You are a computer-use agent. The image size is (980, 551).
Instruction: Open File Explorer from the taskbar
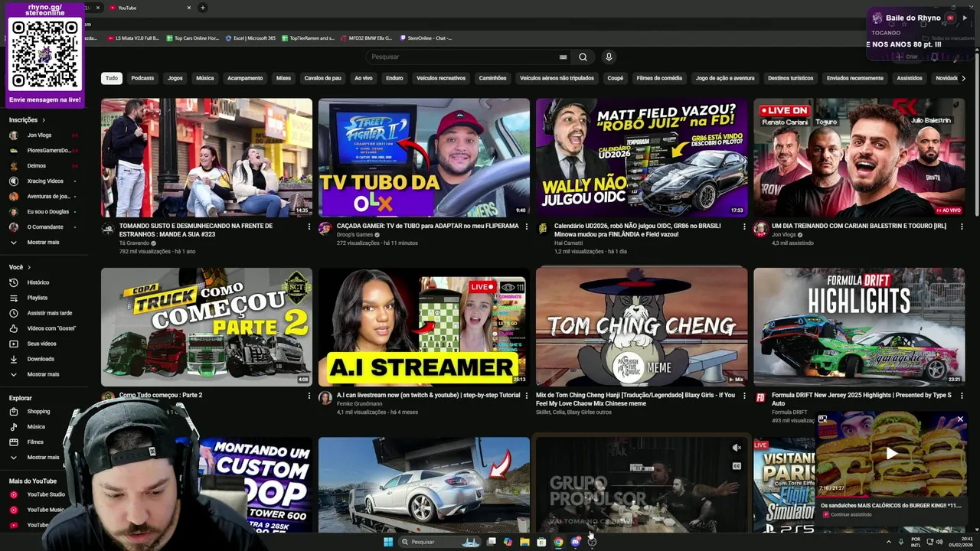tap(524, 542)
